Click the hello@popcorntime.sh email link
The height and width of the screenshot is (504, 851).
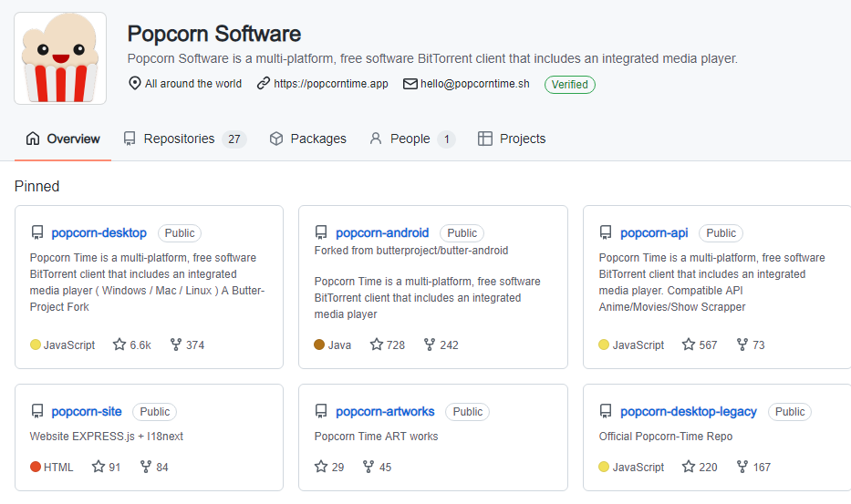(x=474, y=84)
